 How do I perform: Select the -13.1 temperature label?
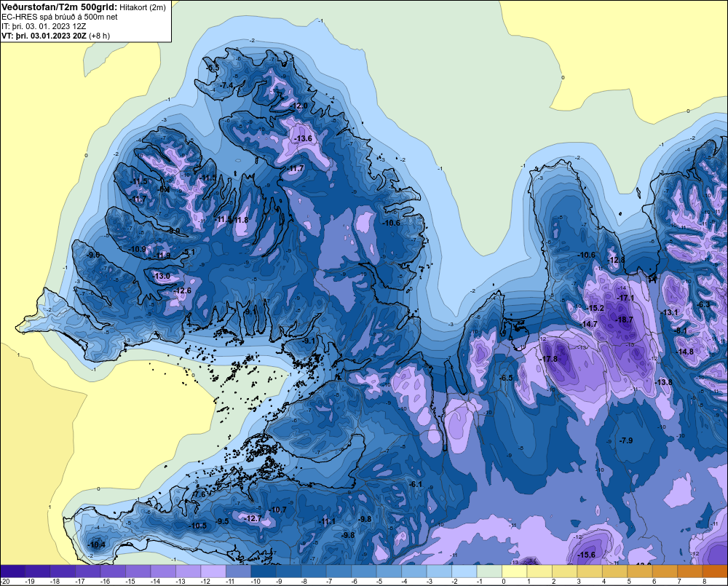(670, 312)
